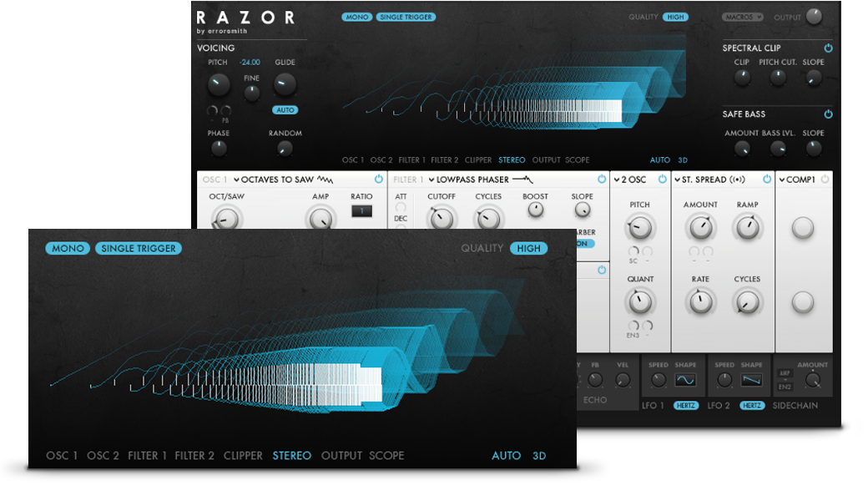Image resolution: width=868 pixels, height=501 pixels.
Task: Click MONO button in the enlarged panel
Action: pos(68,249)
